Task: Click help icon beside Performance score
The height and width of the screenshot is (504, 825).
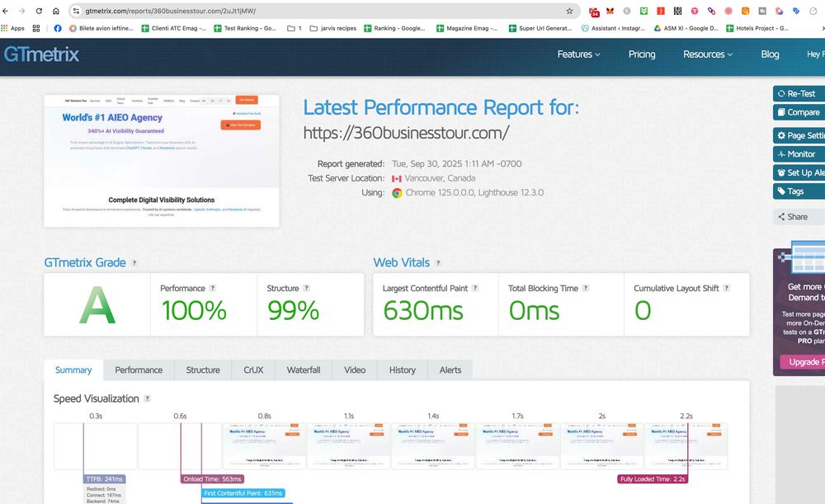Action: click(212, 289)
